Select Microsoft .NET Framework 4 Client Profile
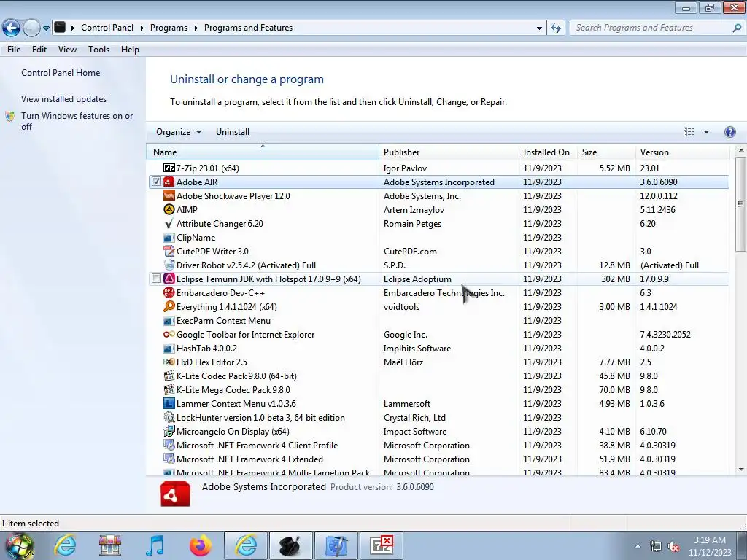The height and width of the screenshot is (560, 747). [438, 446]
